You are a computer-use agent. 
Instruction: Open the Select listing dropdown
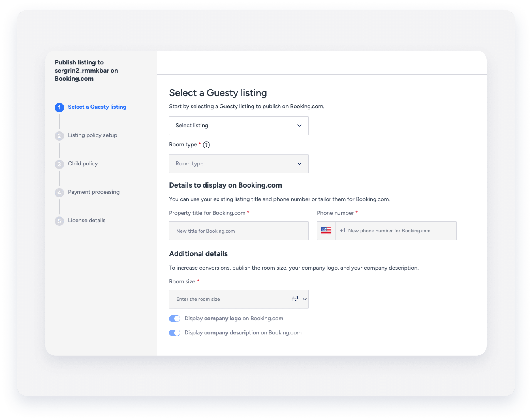pos(238,126)
